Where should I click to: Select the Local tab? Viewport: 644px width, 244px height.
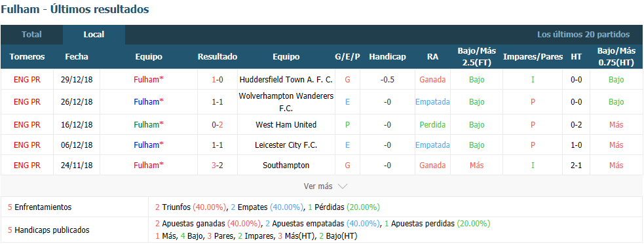94,35
